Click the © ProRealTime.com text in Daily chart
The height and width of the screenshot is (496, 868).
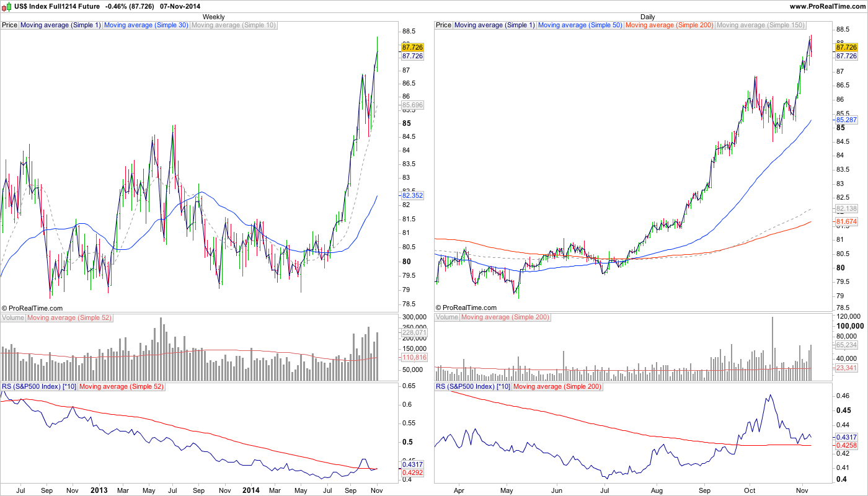pos(466,308)
